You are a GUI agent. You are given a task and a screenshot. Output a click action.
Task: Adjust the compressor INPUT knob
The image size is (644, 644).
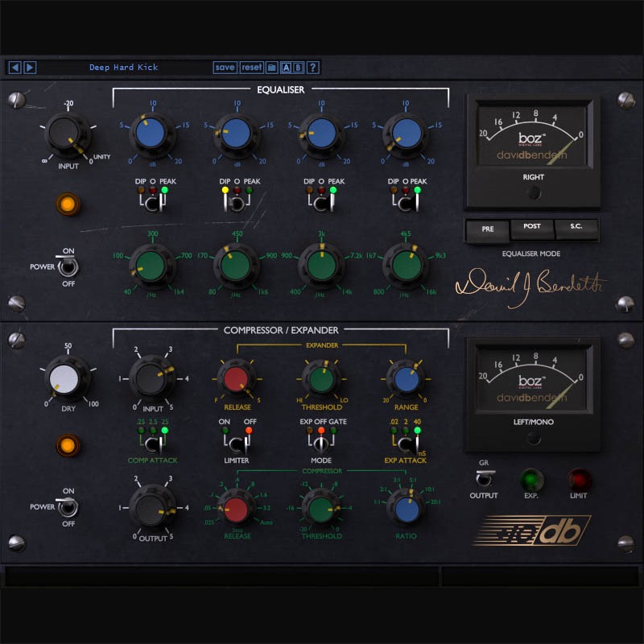click(151, 379)
